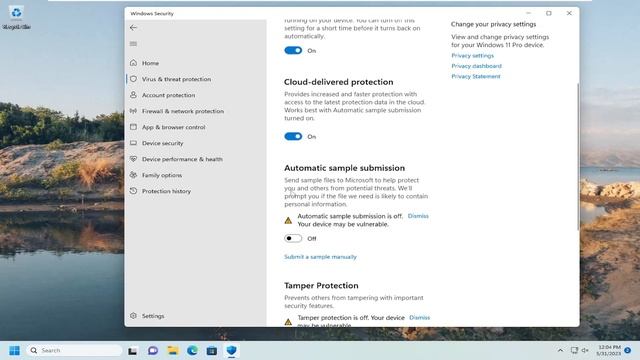Open Task View from the taskbar
Image resolution: width=640 pixels, height=360 pixels.
[132, 351]
